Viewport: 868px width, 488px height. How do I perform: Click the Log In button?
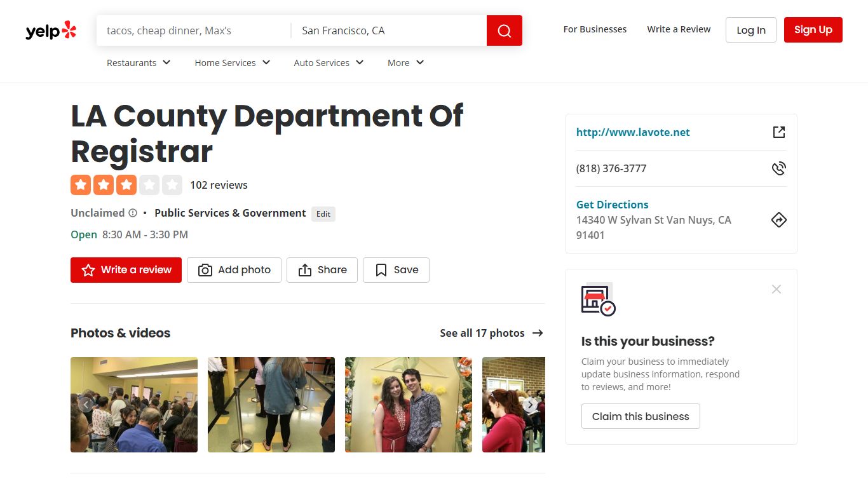(x=751, y=30)
